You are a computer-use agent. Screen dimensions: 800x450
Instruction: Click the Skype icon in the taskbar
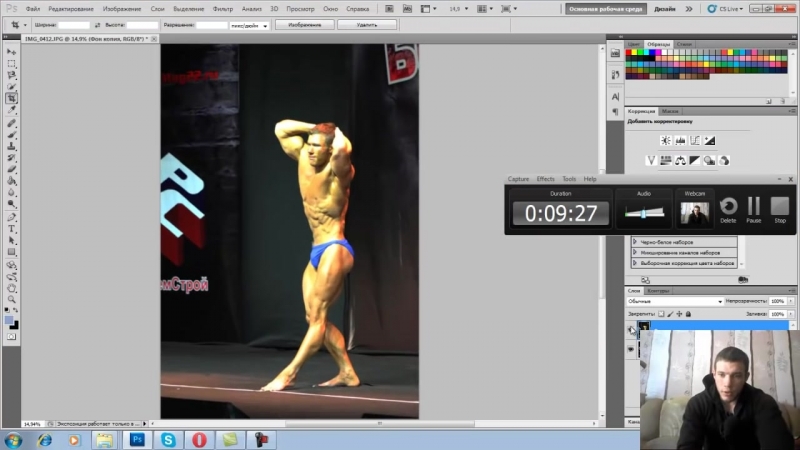coord(168,439)
